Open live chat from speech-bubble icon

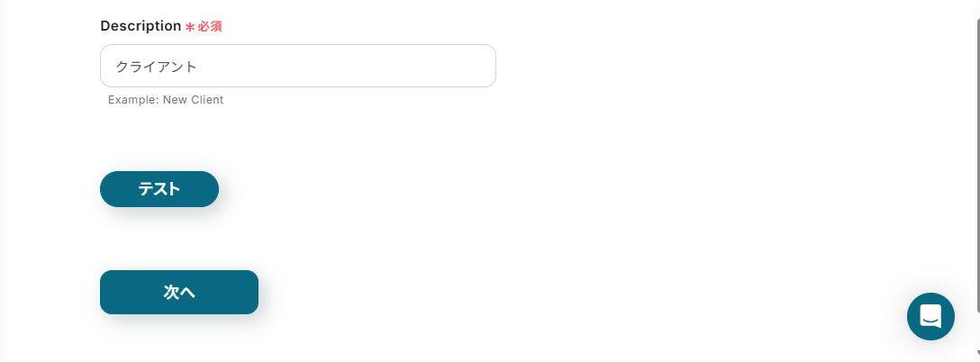[x=930, y=316]
